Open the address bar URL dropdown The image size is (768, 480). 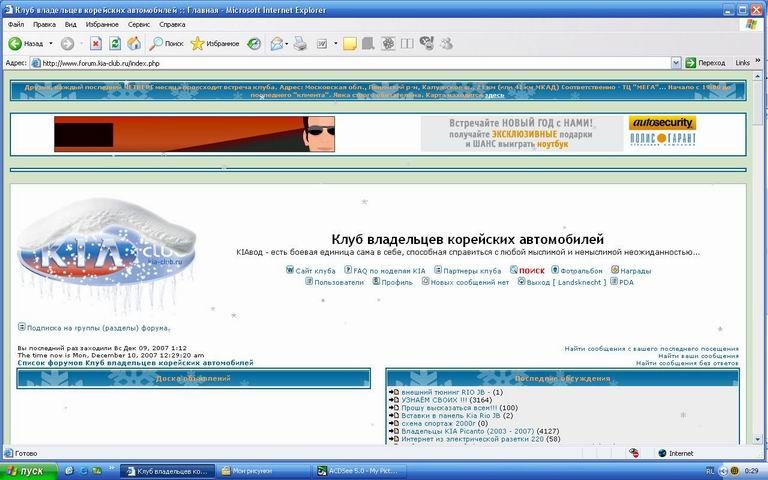tap(675, 62)
